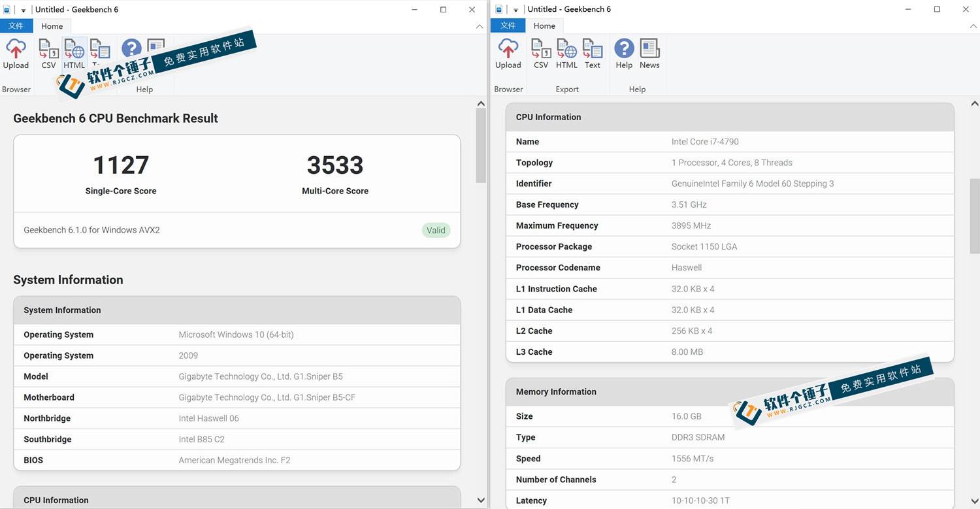
Task: Click multi-core score 3533
Action: coord(335,165)
